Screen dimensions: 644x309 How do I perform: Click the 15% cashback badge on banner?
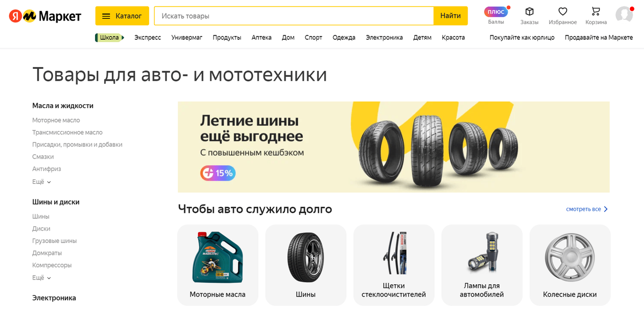[x=218, y=173]
